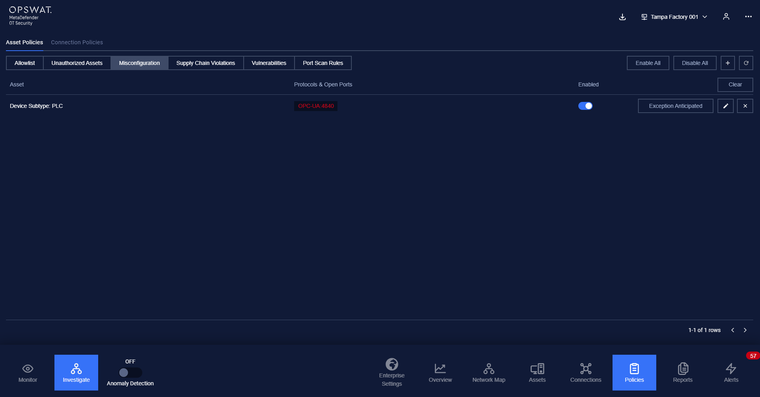Viewport: 760px width, 397px height.
Task: Click the Enable All button
Action: tap(648, 63)
